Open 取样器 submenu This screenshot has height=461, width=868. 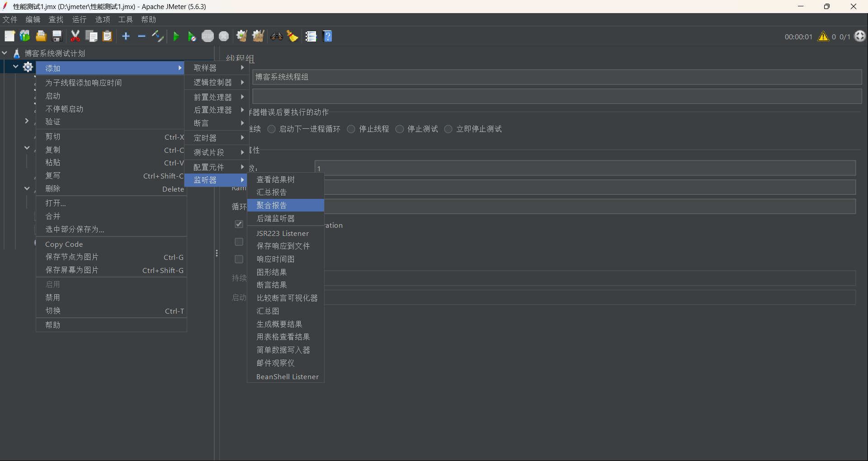216,68
